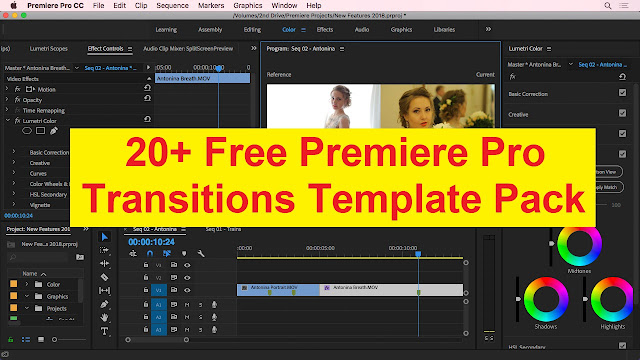The image size is (640, 360).
Task: Click timeline timecode 00:00:10:24
Action: (x=151, y=242)
